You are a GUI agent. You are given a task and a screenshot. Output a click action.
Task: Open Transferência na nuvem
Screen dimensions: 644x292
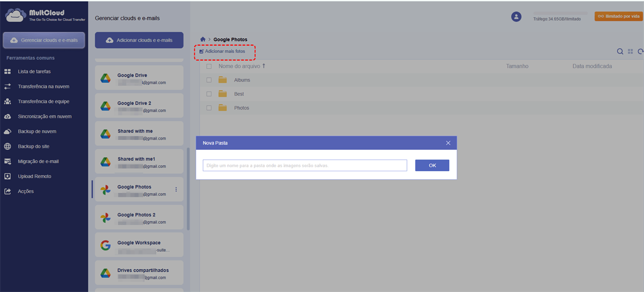(x=43, y=86)
